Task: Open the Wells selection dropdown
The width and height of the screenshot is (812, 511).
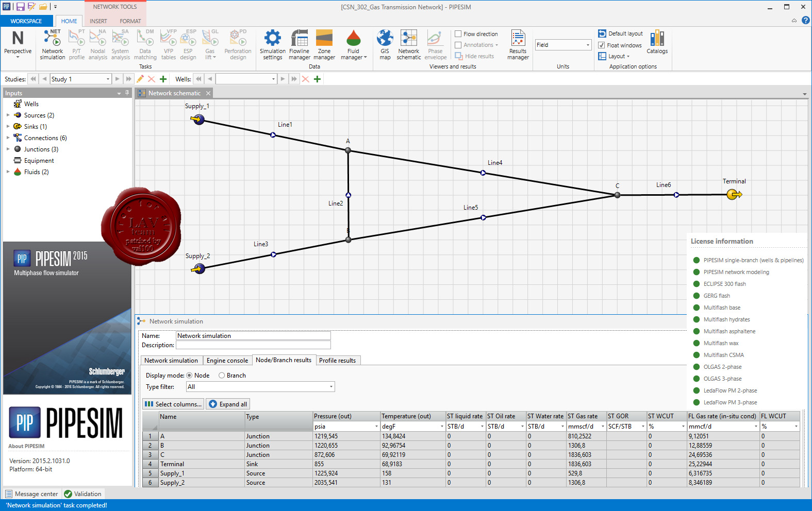Action: [273, 79]
